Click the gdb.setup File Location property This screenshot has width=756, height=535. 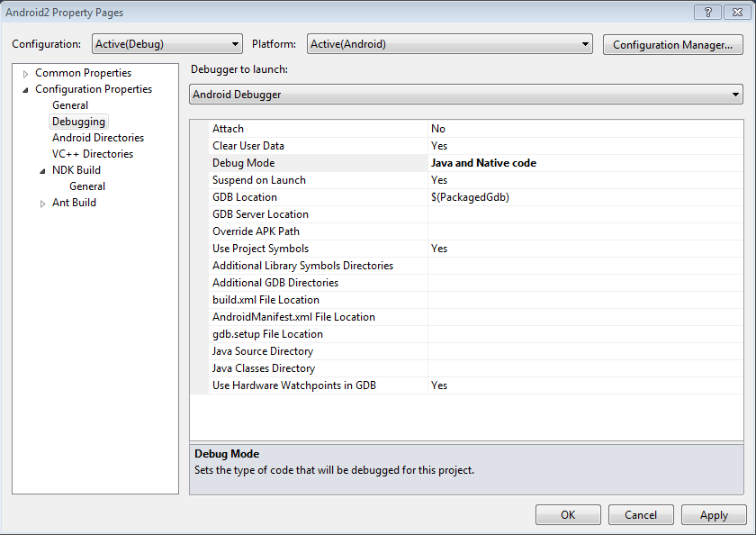pyautogui.click(x=267, y=334)
